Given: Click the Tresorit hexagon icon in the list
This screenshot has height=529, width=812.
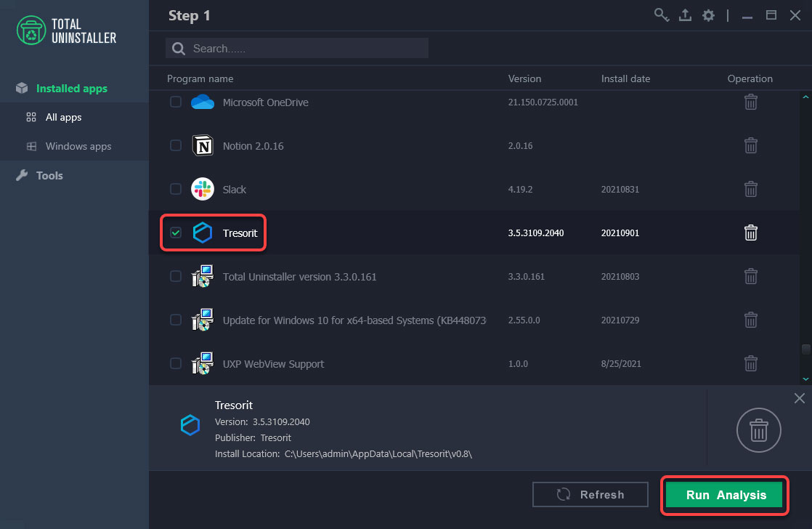Looking at the screenshot, I should pos(203,233).
